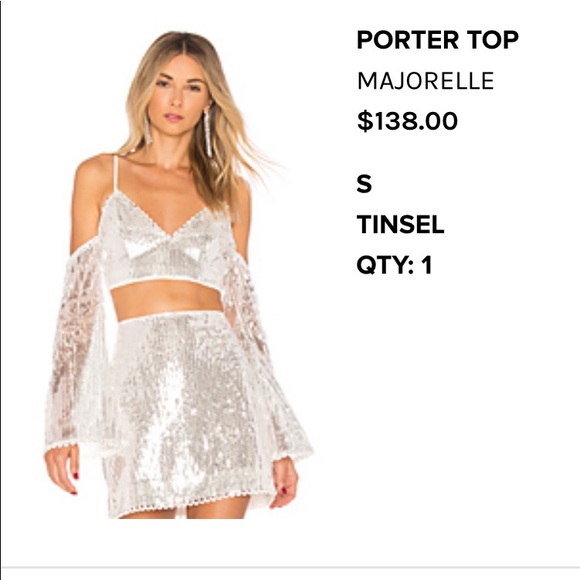Click the QTY label text

coord(382,265)
